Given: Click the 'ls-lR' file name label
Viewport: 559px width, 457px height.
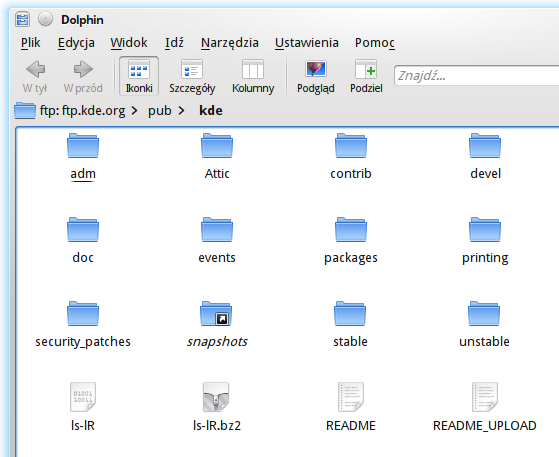Looking at the screenshot, I should pyautogui.click(x=83, y=426).
